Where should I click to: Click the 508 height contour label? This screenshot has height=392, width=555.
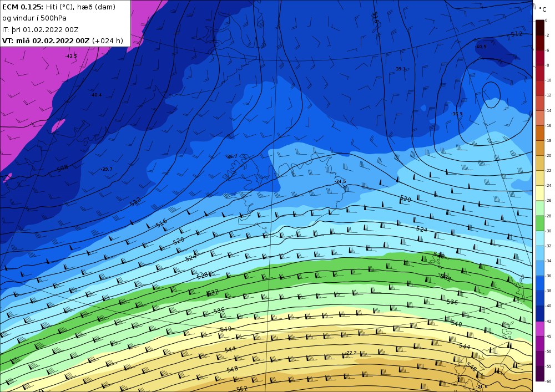point(62,168)
